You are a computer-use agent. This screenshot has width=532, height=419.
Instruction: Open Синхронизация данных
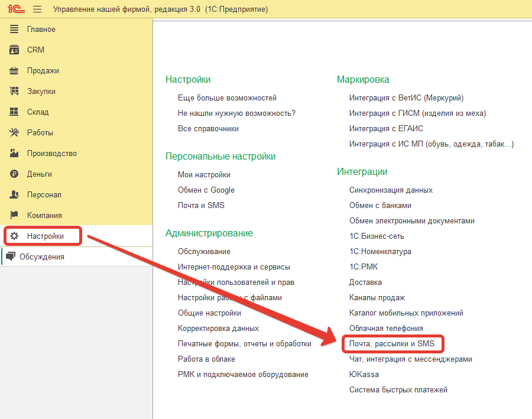click(391, 190)
